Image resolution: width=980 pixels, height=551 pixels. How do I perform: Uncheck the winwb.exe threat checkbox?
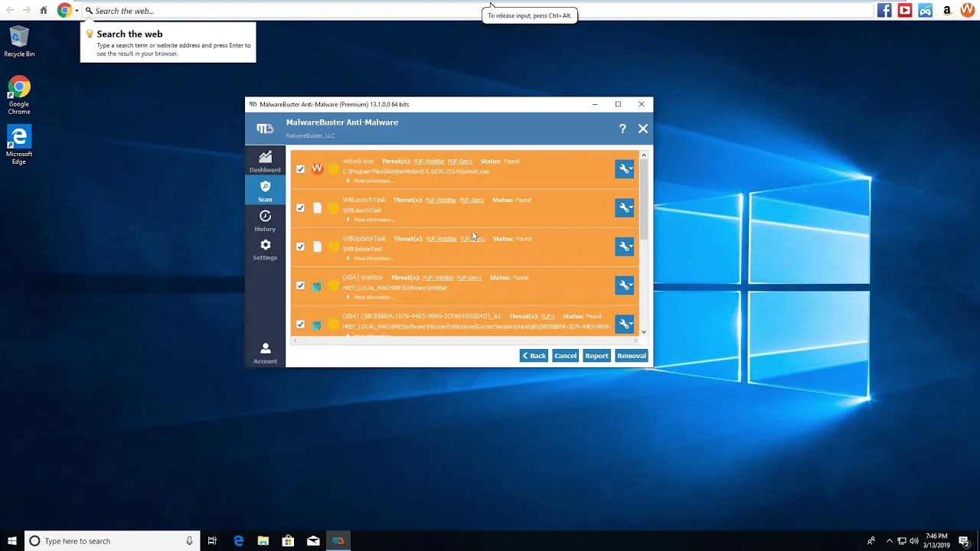pos(300,169)
